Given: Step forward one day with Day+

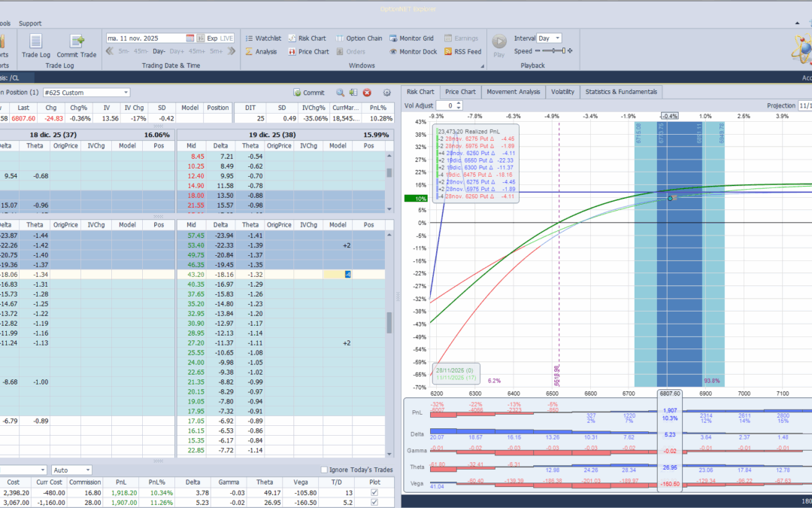Looking at the screenshot, I should click(177, 51).
